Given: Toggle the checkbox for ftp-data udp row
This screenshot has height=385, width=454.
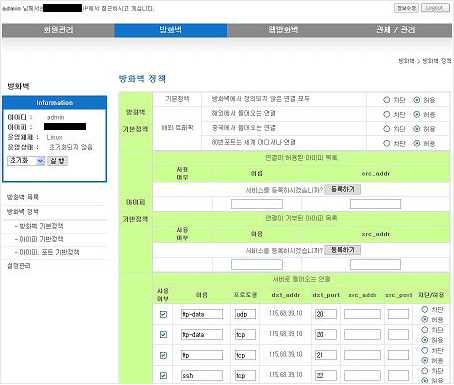Looking at the screenshot, I should [x=163, y=314].
